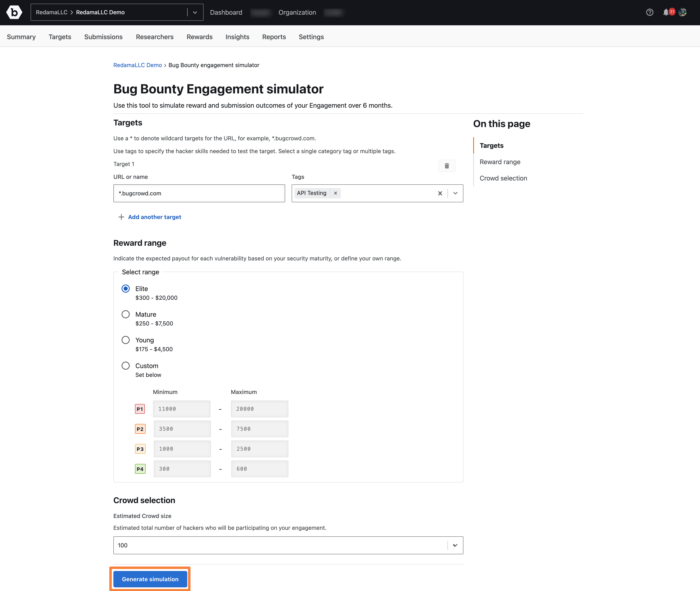Expand the RedamaLLC Demo engagement switcher
The image size is (700, 591).
coord(195,12)
